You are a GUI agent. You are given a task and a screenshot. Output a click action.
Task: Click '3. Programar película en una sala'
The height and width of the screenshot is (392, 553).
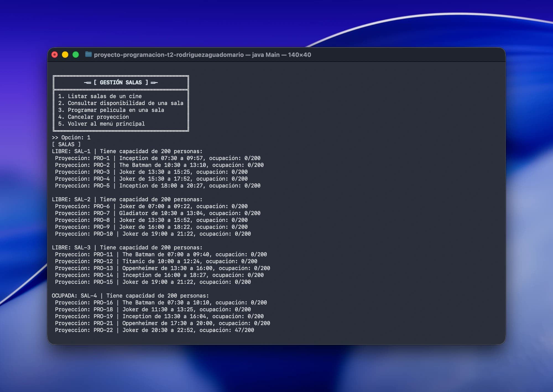(x=111, y=110)
